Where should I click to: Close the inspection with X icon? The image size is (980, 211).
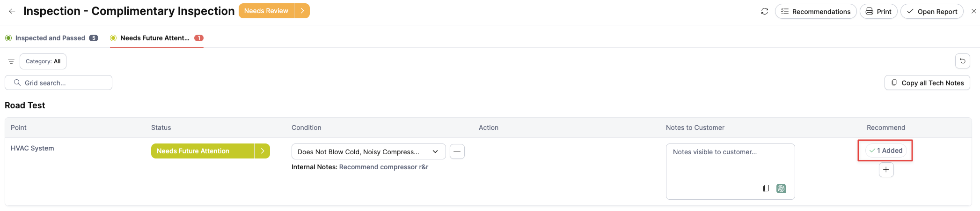(x=974, y=11)
